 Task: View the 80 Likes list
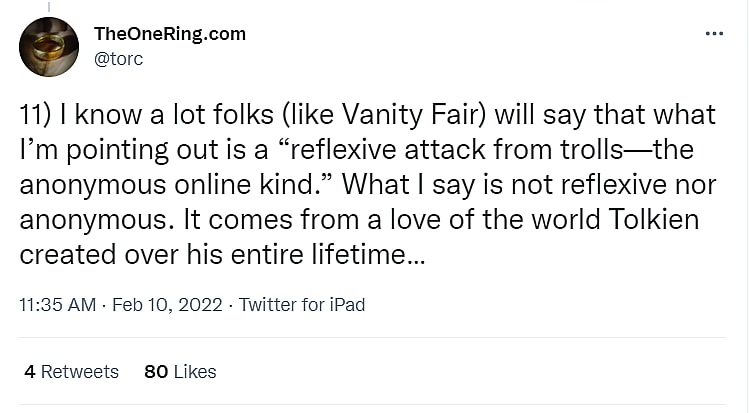point(180,371)
